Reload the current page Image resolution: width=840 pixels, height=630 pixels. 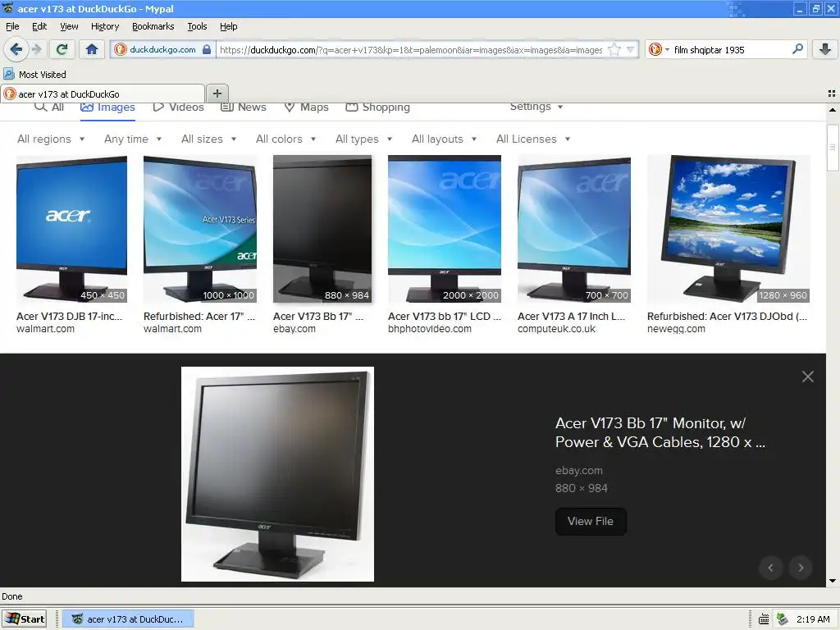[62, 49]
